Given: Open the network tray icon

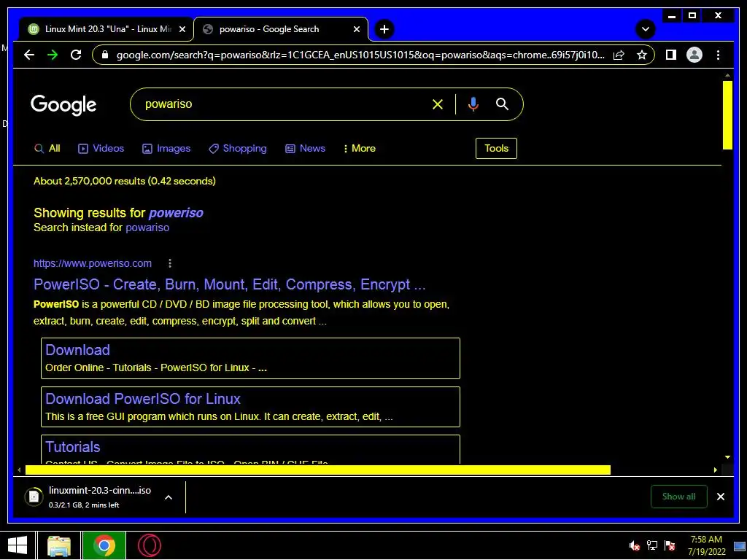Looking at the screenshot, I should click(x=651, y=545).
